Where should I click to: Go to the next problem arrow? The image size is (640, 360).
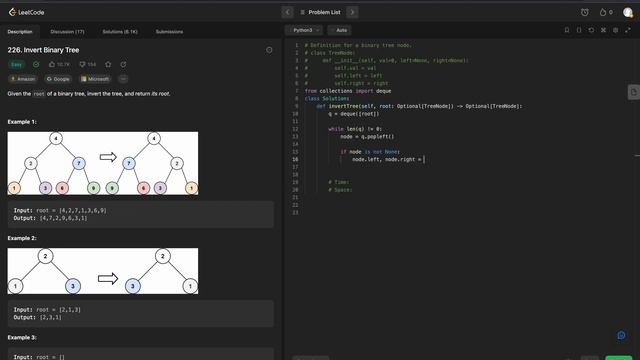point(353,12)
